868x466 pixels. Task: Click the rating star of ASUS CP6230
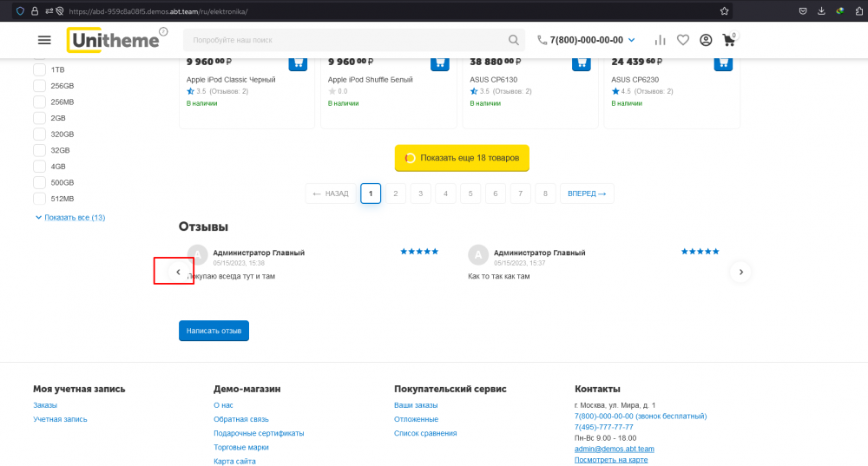pos(615,91)
